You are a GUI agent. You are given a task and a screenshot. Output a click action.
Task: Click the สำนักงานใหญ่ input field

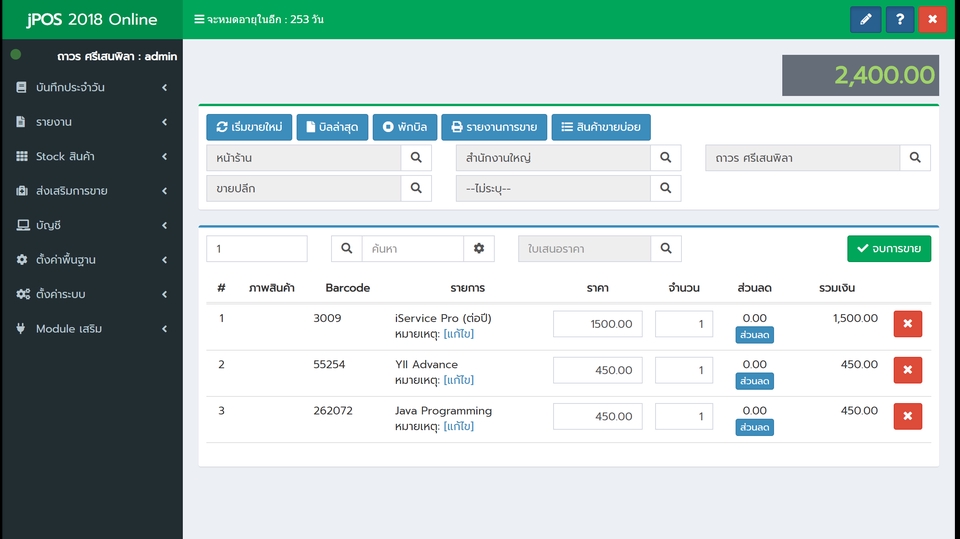[553, 157]
